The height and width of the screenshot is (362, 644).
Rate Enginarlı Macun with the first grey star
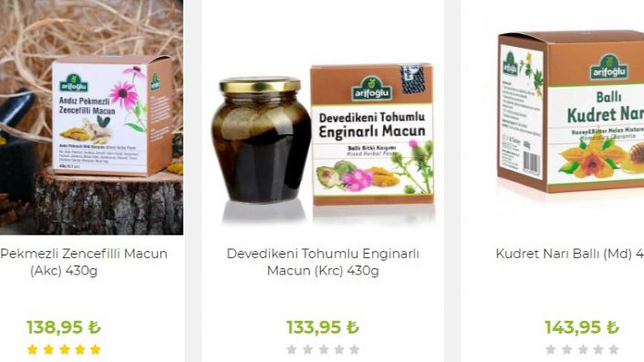click(291, 349)
